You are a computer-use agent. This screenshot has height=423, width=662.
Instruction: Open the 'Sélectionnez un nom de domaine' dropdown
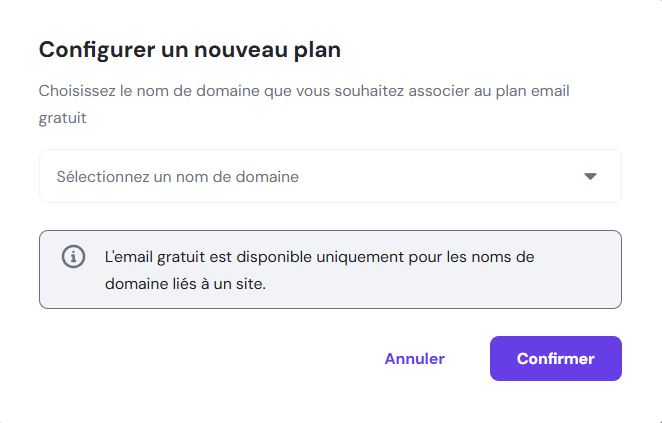pyautogui.click(x=330, y=177)
